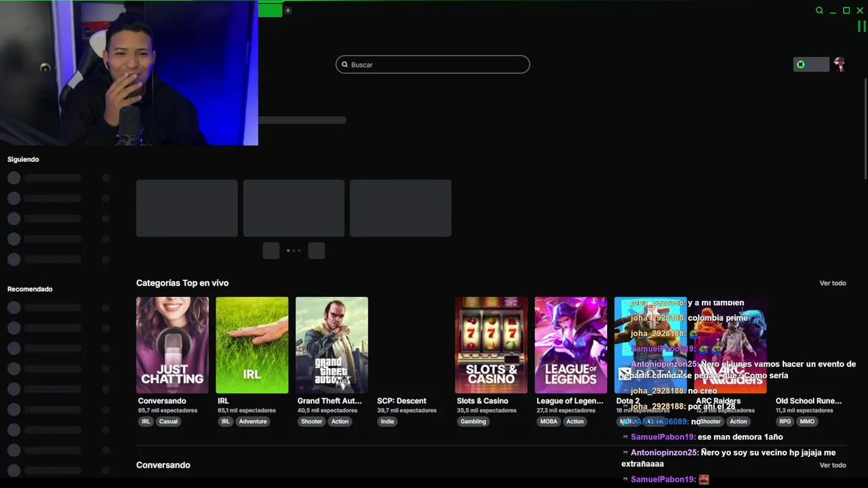Focus the Buscar search input
The height and width of the screenshot is (488, 868).
point(433,64)
